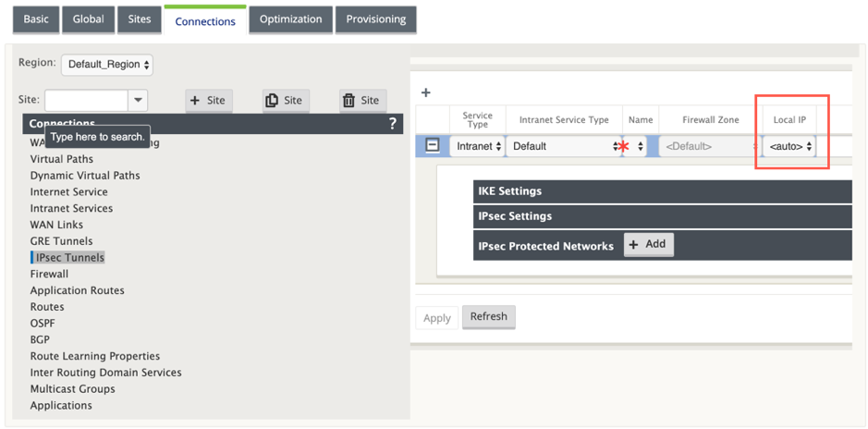
Task: Expand the Site combo box arrow
Action: (138, 100)
